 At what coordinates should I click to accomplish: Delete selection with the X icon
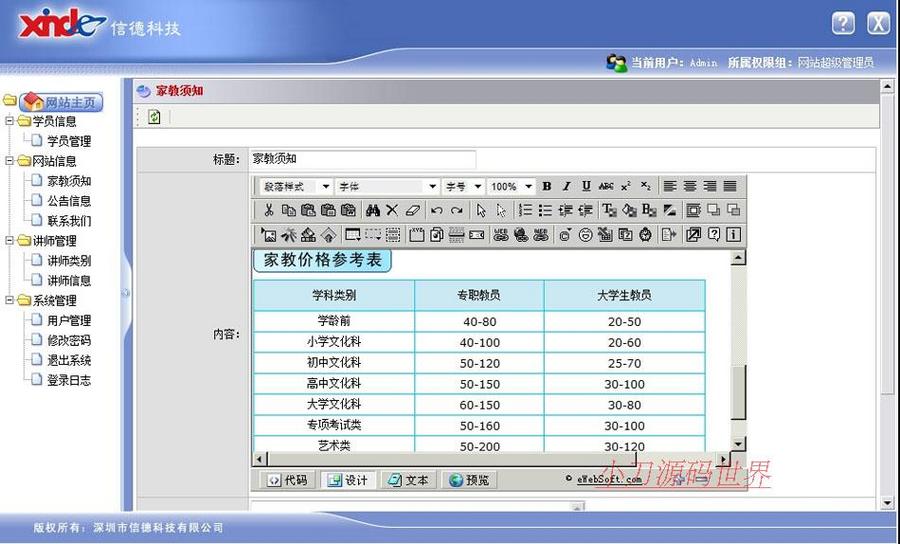point(392,211)
